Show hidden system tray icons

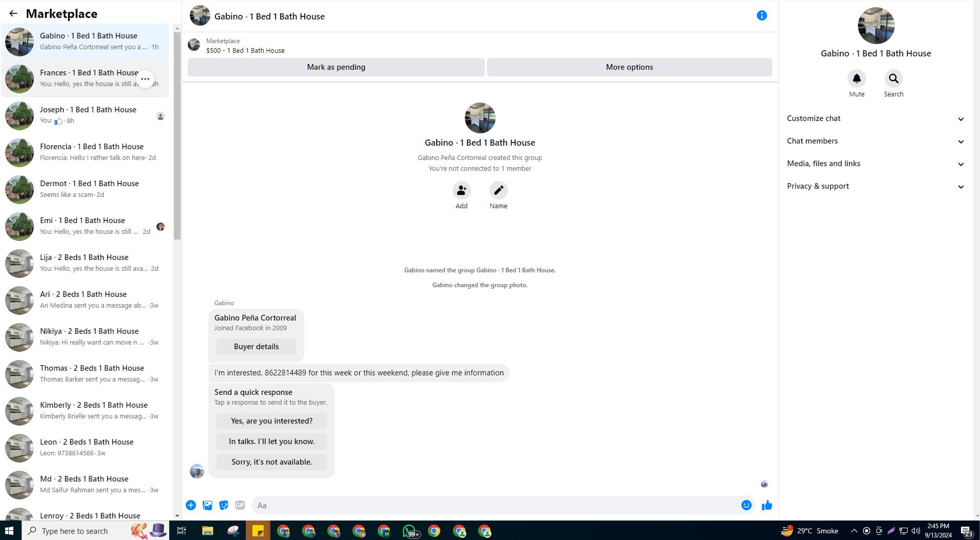[x=854, y=531]
